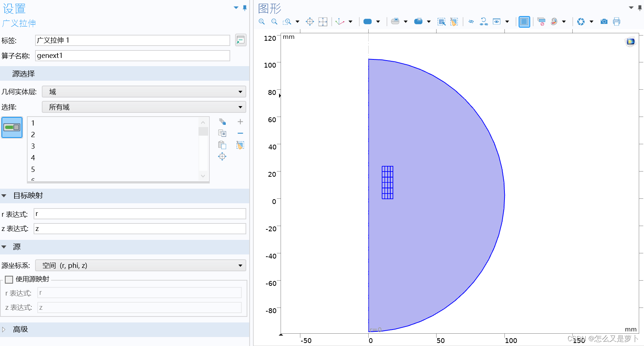Click the Zoom Out magnifier icon

(x=274, y=22)
